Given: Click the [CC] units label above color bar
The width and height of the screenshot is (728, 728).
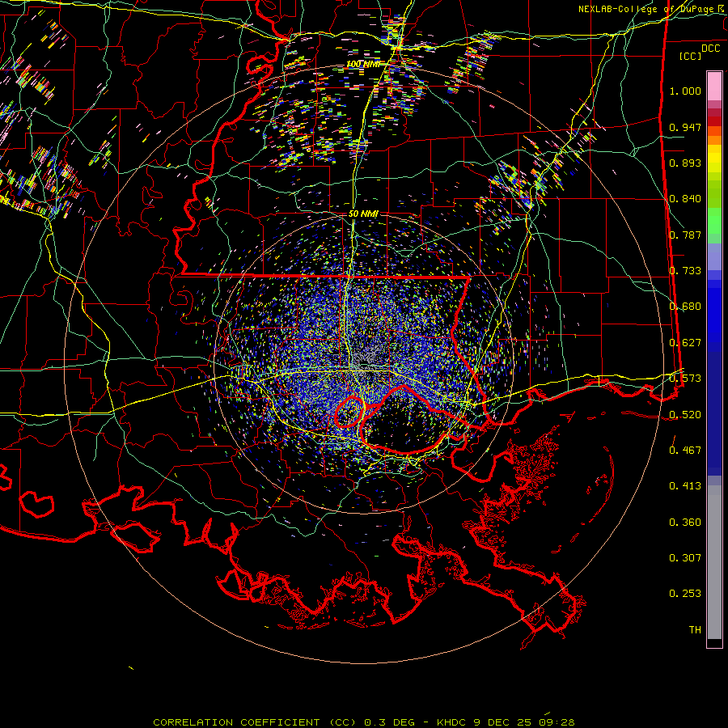Looking at the screenshot, I should 691,56.
